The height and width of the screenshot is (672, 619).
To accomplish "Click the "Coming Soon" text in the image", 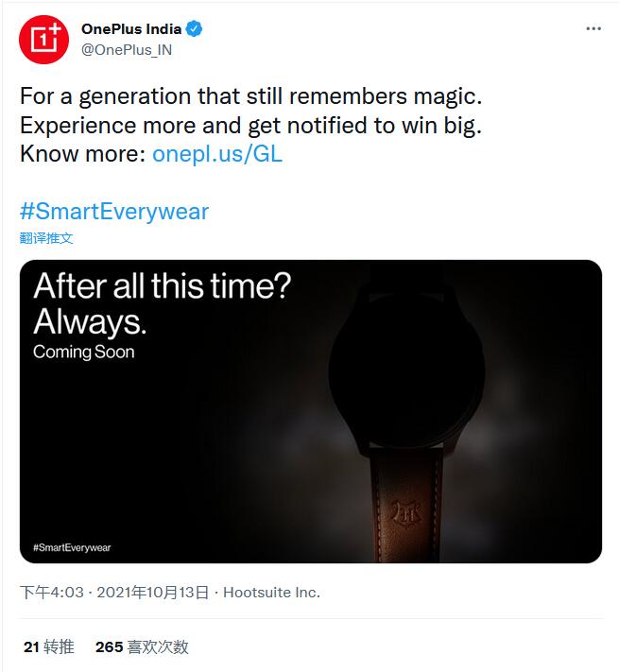I will click(84, 352).
